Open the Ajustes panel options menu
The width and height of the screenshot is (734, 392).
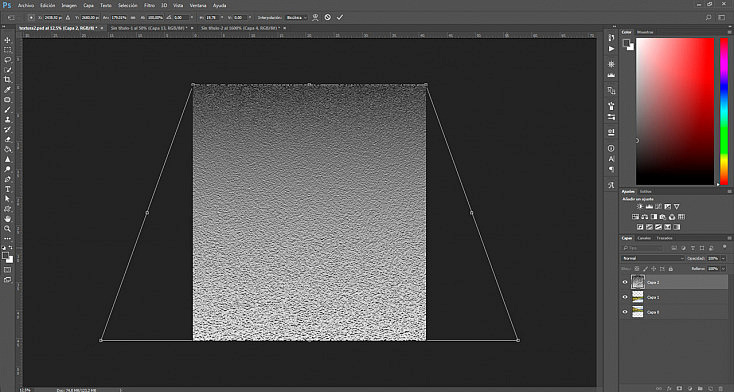click(729, 191)
